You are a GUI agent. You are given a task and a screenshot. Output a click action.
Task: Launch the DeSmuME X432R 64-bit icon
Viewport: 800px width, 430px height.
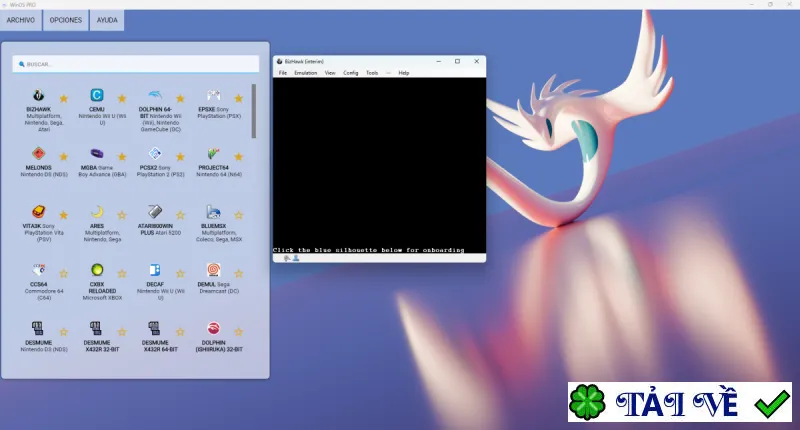pyautogui.click(x=154, y=328)
